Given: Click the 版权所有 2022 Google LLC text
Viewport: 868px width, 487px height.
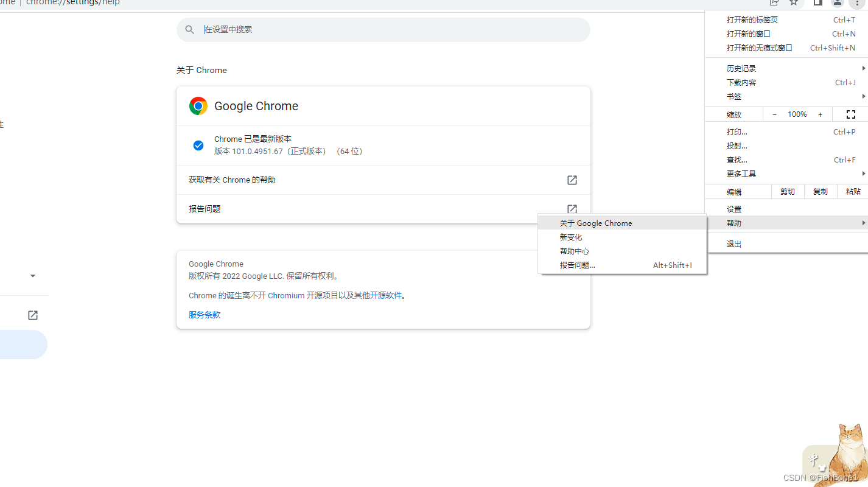Looking at the screenshot, I should (x=236, y=276).
